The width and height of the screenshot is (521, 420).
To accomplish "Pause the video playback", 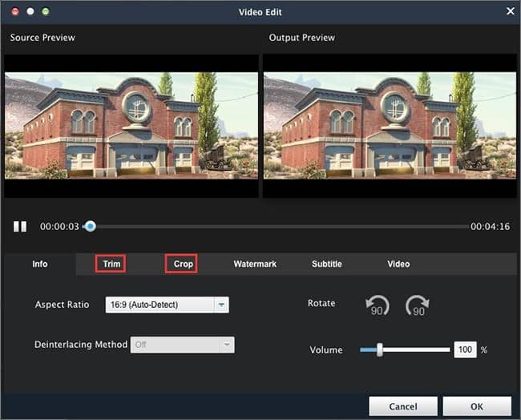I will click(x=20, y=227).
